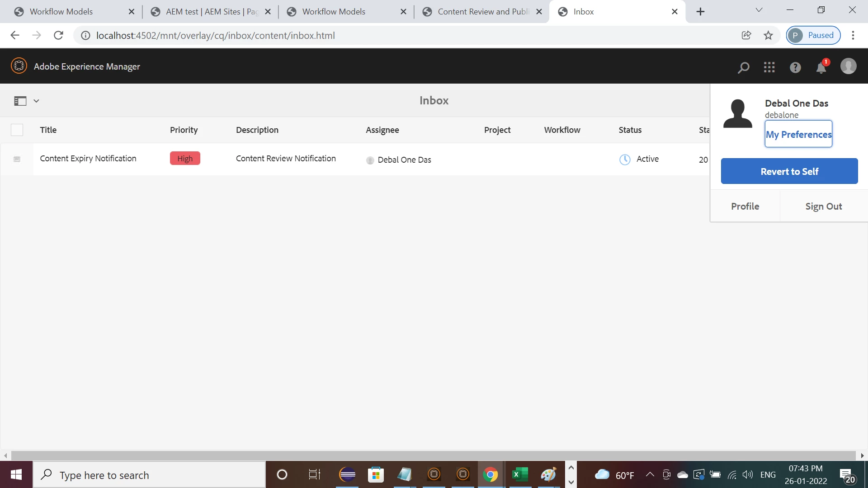868x488 pixels.
Task: Show hidden system tray icons chevron
Action: point(650,474)
